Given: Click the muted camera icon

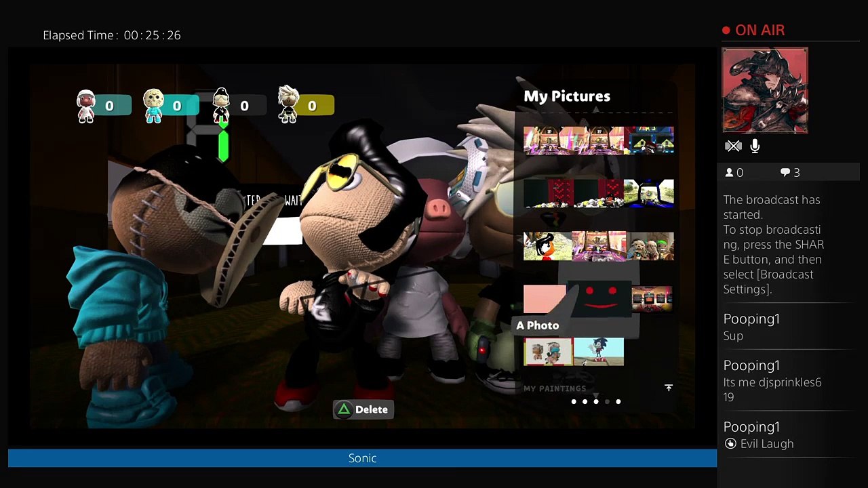Looking at the screenshot, I should pyautogui.click(x=733, y=146).
